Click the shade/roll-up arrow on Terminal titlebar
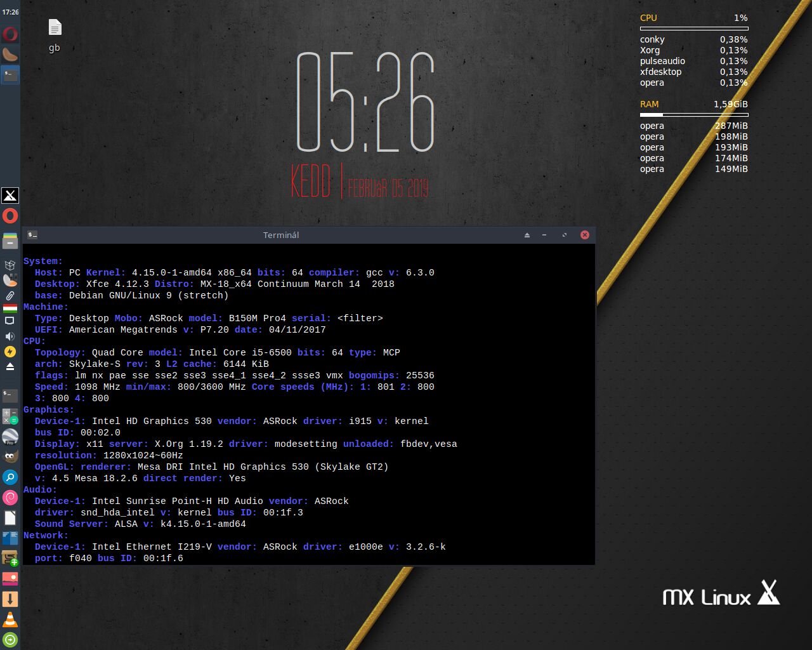Viewport: 812px width, 650px height. coord(527,235)
